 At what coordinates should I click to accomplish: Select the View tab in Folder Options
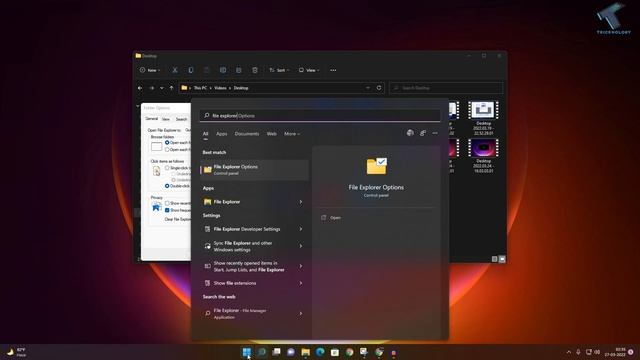166,119
